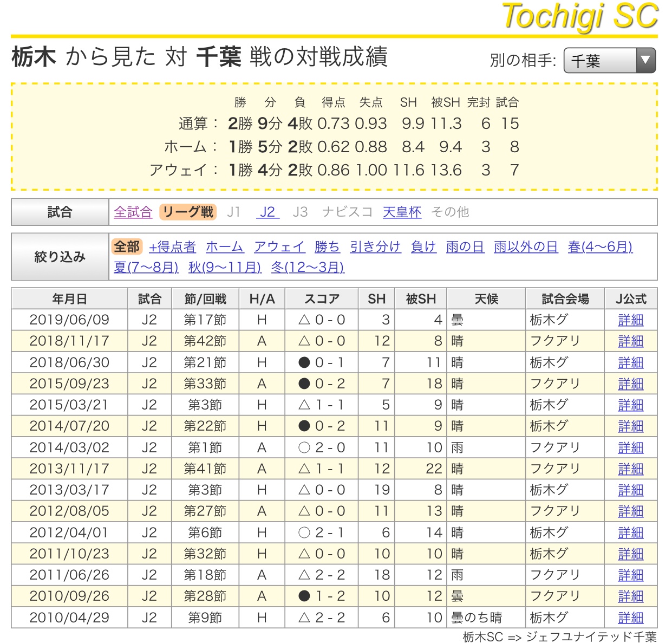This screenshot has height=643, width=672.
Task: Filter by 夏(7〜8月) season
Action: click(146, 267)
